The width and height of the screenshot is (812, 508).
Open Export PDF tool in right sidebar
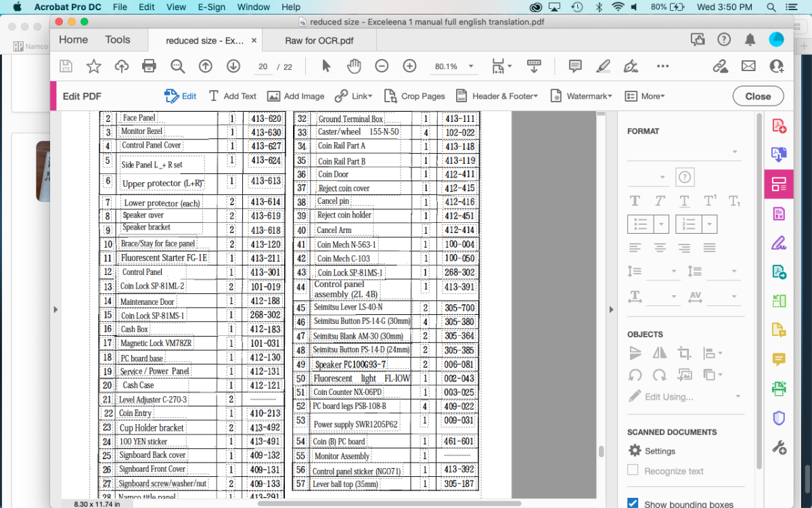coord(778,155)
